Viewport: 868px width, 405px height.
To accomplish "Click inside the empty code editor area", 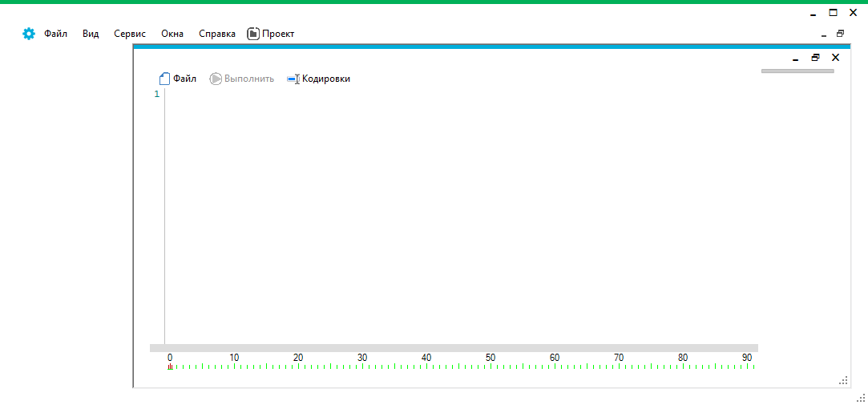I will pos(457,217).
